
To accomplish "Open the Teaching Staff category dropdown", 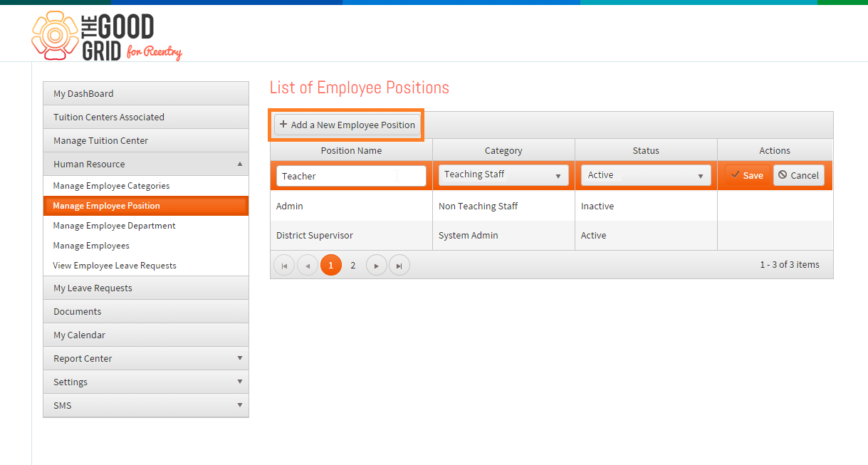I will (x=503, y=175).
